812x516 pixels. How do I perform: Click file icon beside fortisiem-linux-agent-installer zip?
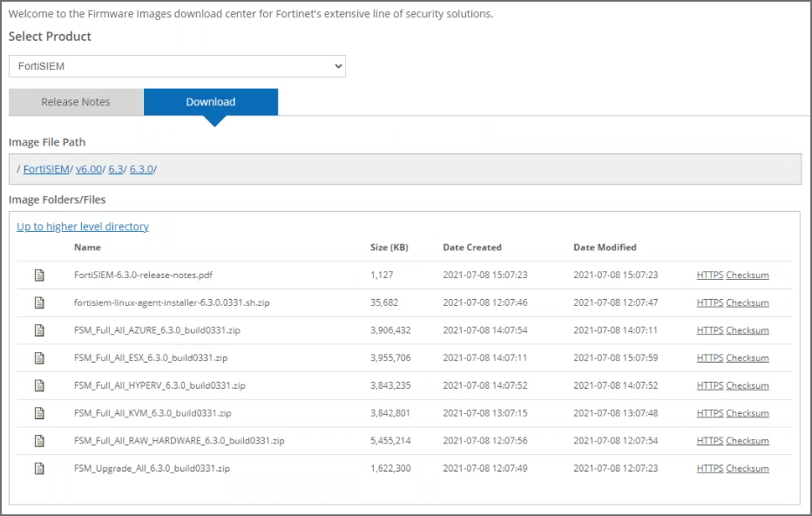pos(39,302)
